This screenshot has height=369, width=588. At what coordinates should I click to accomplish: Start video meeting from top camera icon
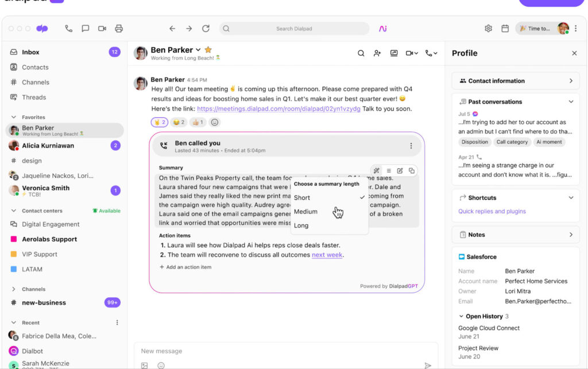pyautogui.click(x=102, y=29)
